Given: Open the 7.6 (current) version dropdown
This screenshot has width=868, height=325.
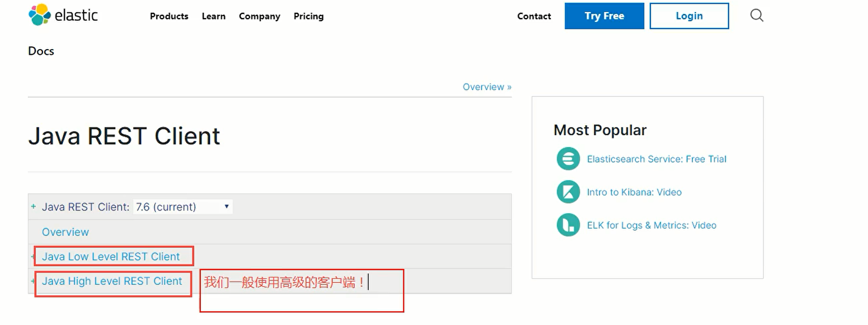Looking at the screenshot, I should (182, 207).
